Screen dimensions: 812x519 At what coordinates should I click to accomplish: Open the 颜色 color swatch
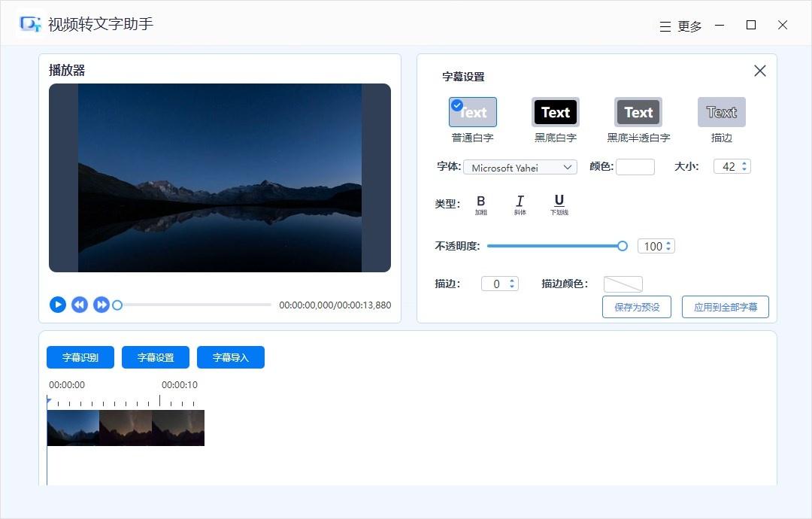(x=635, y=167)
